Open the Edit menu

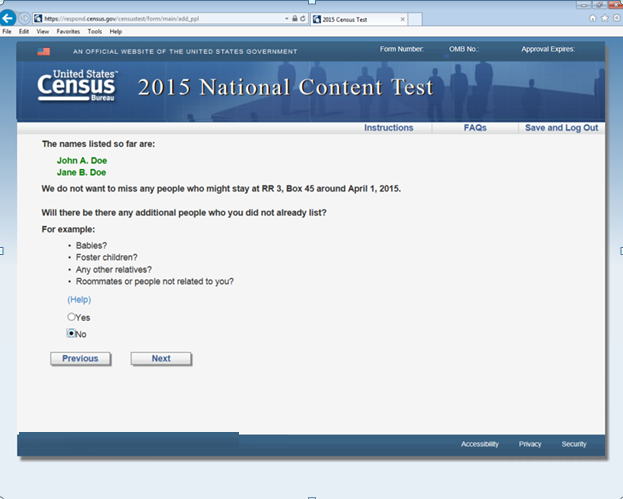pos(24,31)
